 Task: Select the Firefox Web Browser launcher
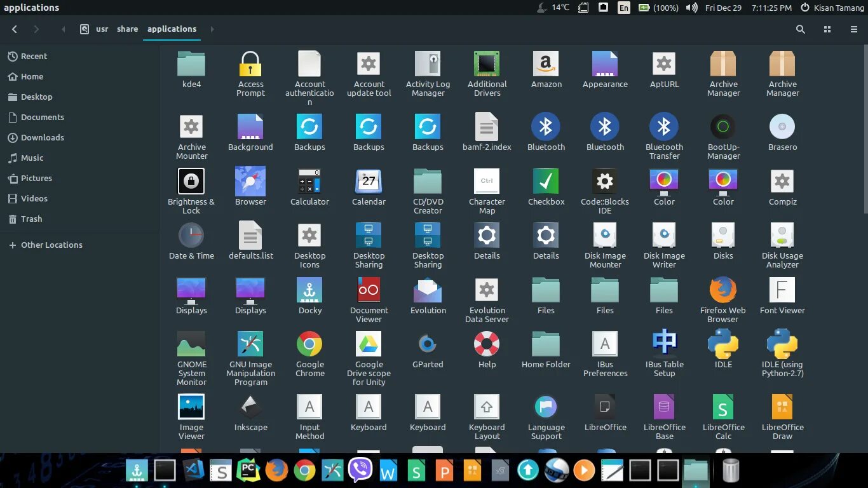click(723, 290)
